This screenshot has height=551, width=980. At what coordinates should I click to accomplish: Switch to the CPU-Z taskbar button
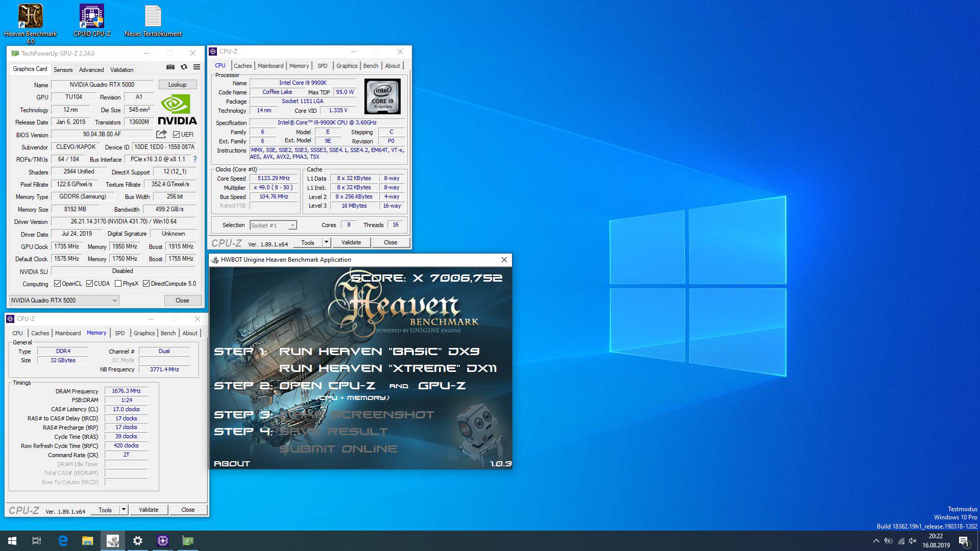pos(163,541)
